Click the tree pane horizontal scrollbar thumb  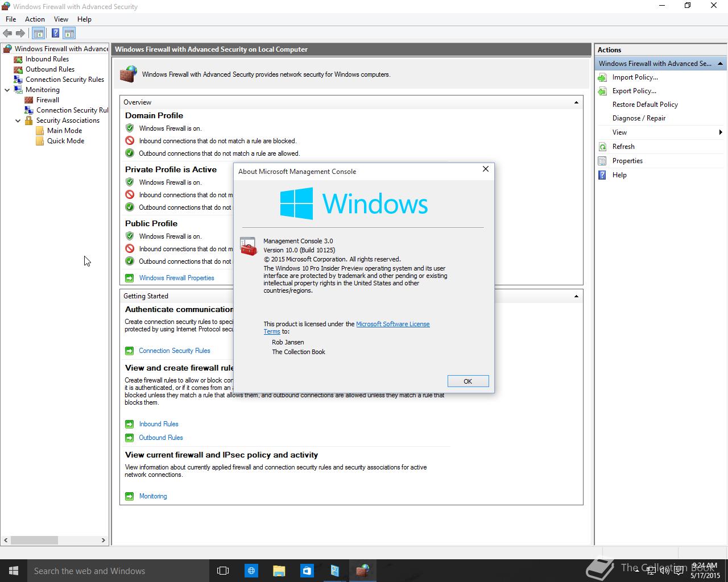point(34,540)
